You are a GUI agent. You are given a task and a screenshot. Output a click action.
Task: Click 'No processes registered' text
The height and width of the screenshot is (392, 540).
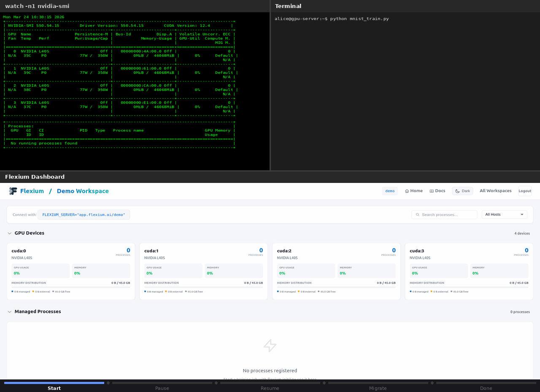(x=270, y=371)
